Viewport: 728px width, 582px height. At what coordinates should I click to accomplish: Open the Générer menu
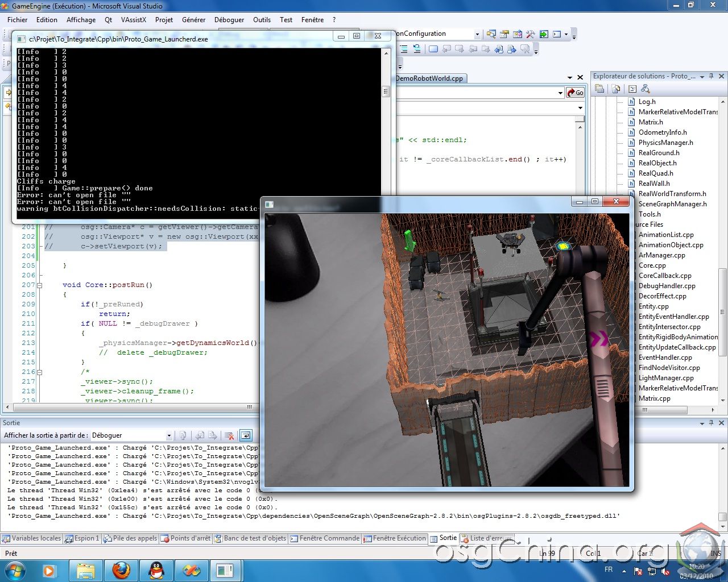[x=193, y=19]
